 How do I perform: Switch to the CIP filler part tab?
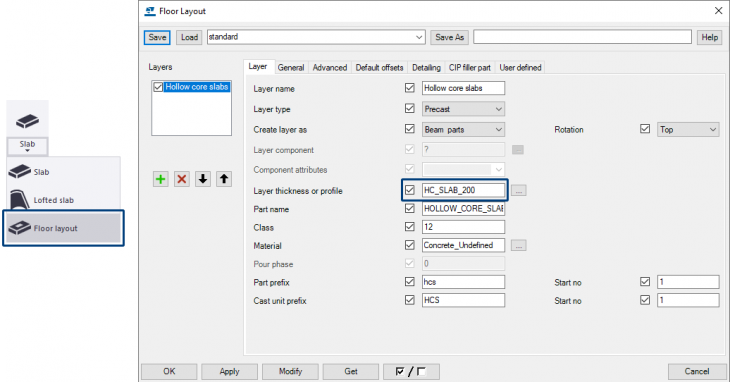pyautogui.click(x=470, y=67)
